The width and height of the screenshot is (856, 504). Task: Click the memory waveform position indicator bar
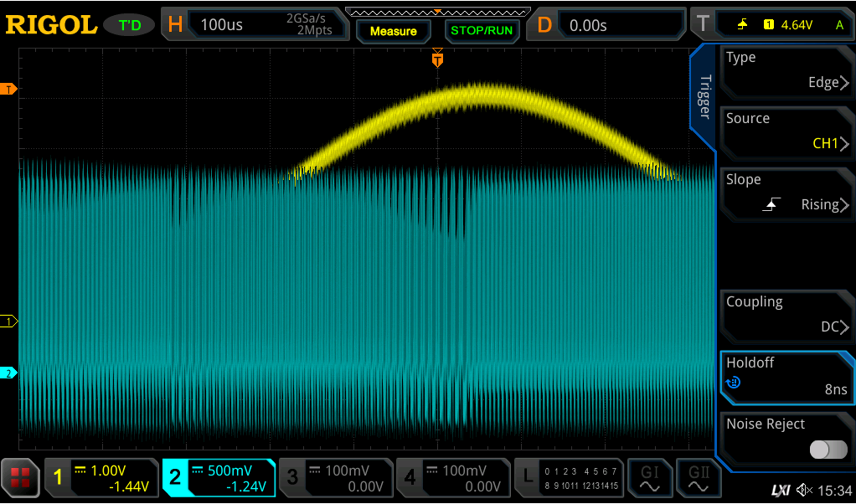click(x=438, y=12)
